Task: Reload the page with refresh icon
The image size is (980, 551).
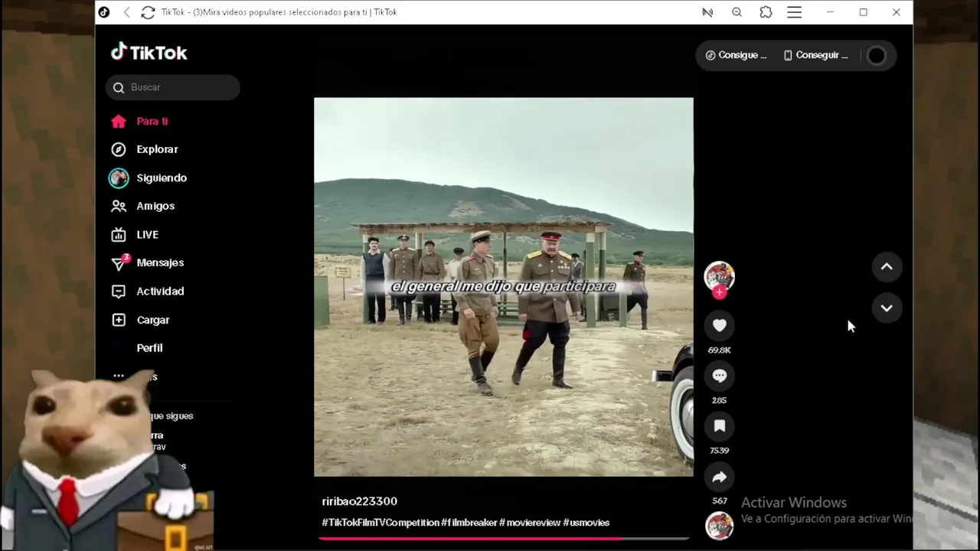Action: [x=148, y=12]
